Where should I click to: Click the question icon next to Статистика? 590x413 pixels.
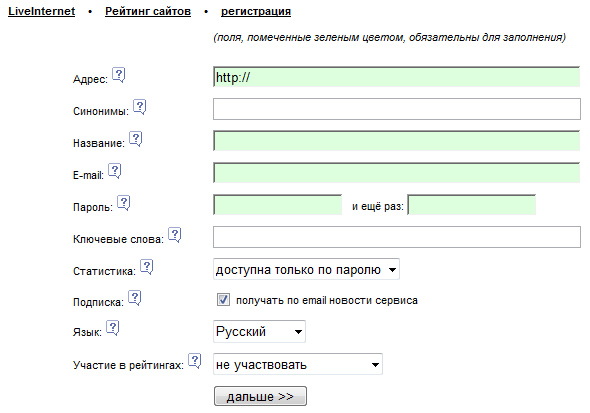[x=146, y=267]
